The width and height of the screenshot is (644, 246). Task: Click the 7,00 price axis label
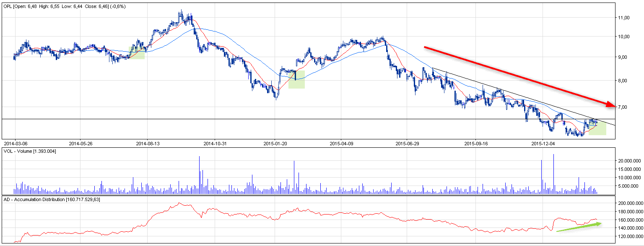click(x=623, y=107)
